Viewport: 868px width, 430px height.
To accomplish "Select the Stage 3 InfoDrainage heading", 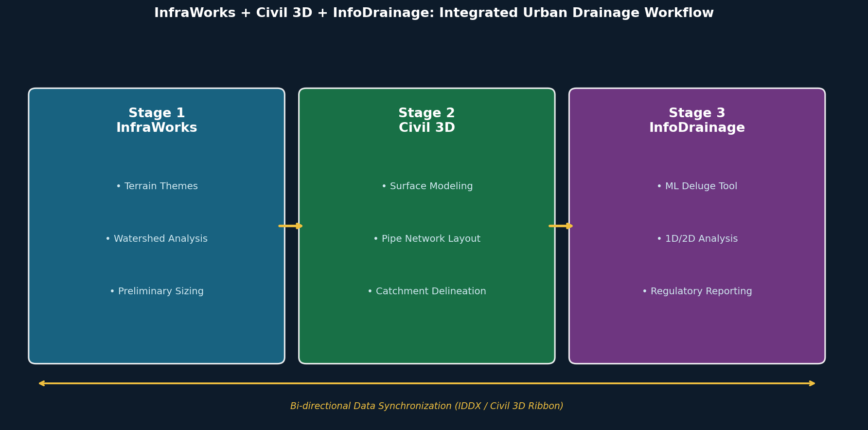I will click(697, 121).
